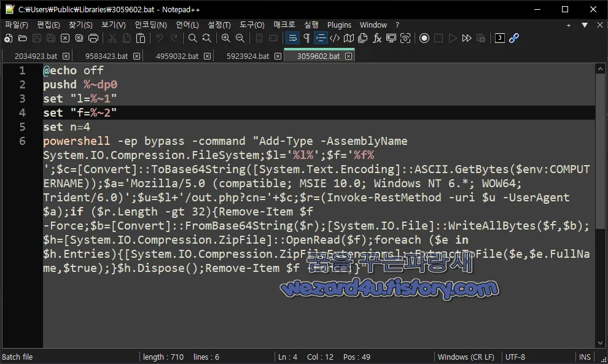Screen dimensions: 608x364
Task: Click the Redo arrow icon
Action: point(174,38)
